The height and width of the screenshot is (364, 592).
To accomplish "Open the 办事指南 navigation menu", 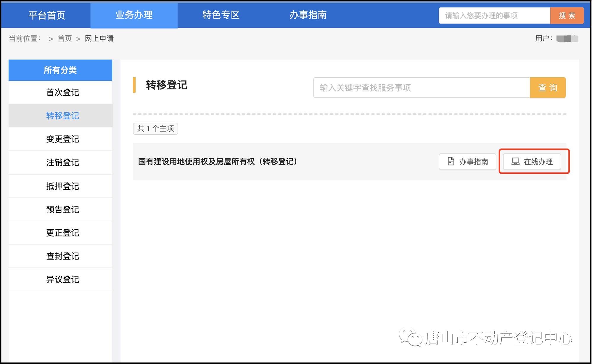I will pyautogui.click(x=308, y=15).
